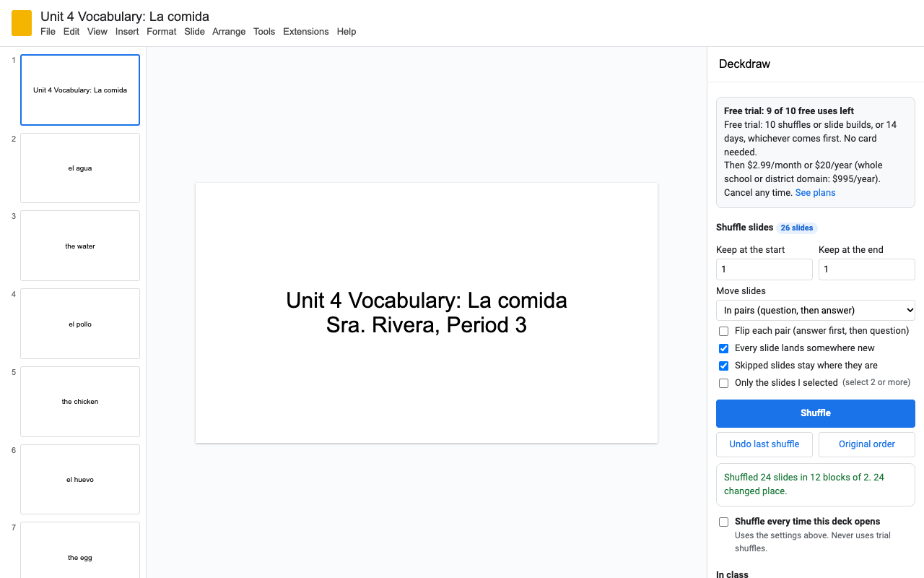The height and width of the screenshot is (578, 924).
Task: Open the Move slides dropdown
Action: 816,311
